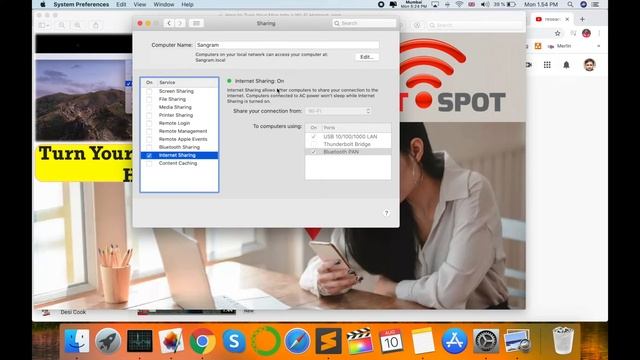
Task: Open volume control in menu bar
Action: [x=485, y=4]
